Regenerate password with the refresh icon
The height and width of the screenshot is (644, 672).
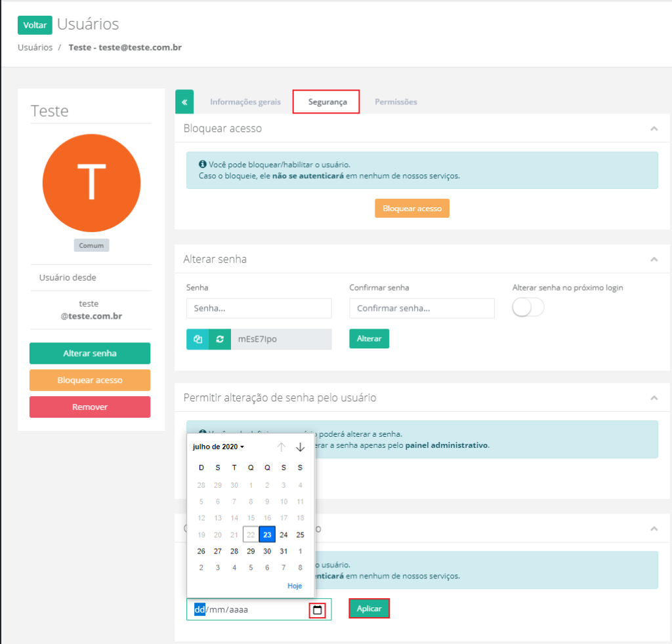pos(220,339)
